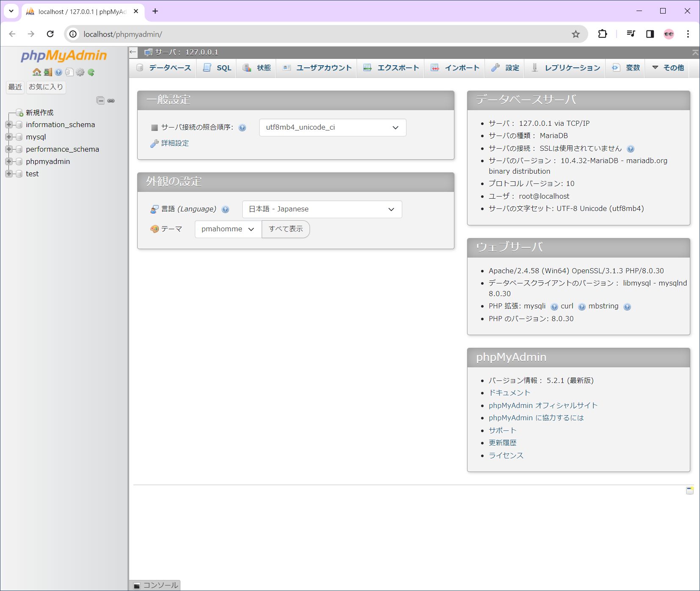Image resolution: width=700 pixels, height=591 pixels.
Task: Click help icon after mysqli extension
Action: [x=554, y=307]
